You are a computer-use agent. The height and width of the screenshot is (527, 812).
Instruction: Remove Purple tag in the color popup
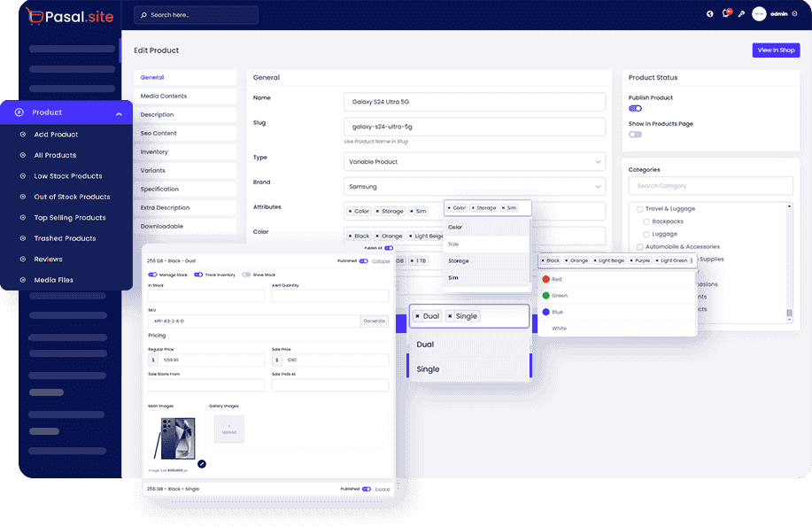631,260
